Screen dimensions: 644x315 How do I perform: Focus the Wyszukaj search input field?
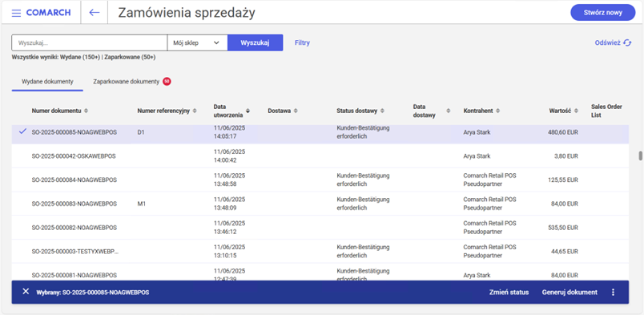90,42
